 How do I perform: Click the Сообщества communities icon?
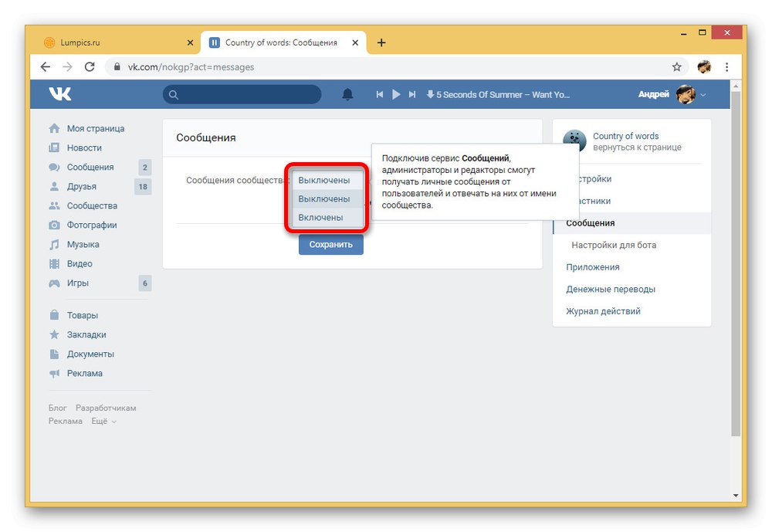coord(54,206)
